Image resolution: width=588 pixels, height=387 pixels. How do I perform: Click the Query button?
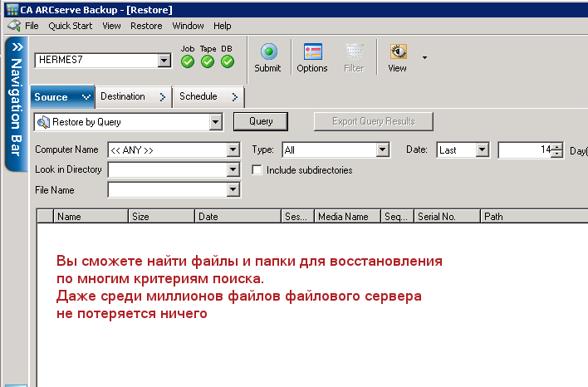pyautogui.click(x=261, y=121)
